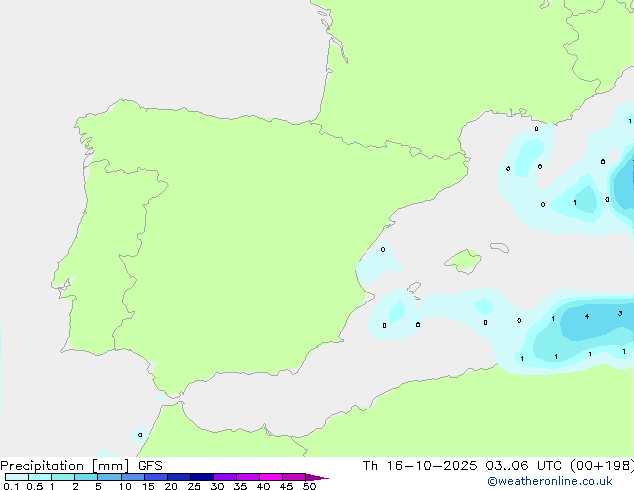Choose the legend swatch between 20 and 25
The image size is (634, 490).
point(179,477)
